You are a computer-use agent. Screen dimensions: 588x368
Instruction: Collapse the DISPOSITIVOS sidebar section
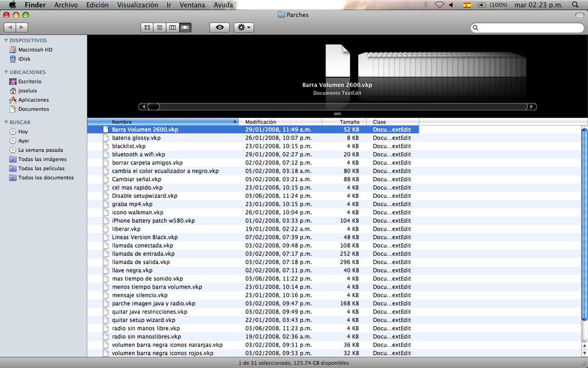point(6,40)
